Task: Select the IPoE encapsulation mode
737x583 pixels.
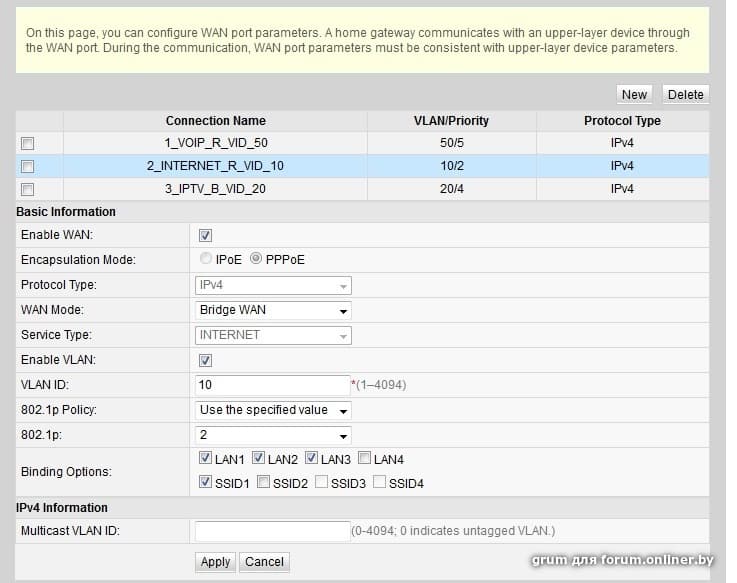Action: [206, 259]
